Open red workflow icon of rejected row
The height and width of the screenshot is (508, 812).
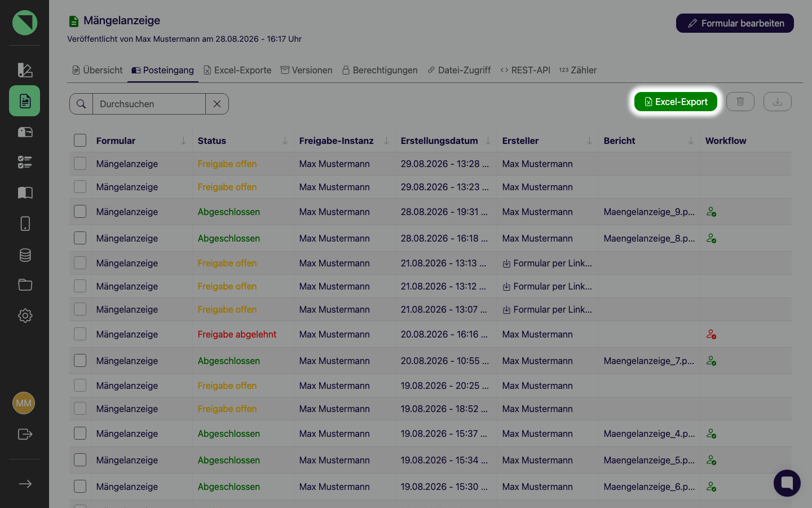click(712, 334)
